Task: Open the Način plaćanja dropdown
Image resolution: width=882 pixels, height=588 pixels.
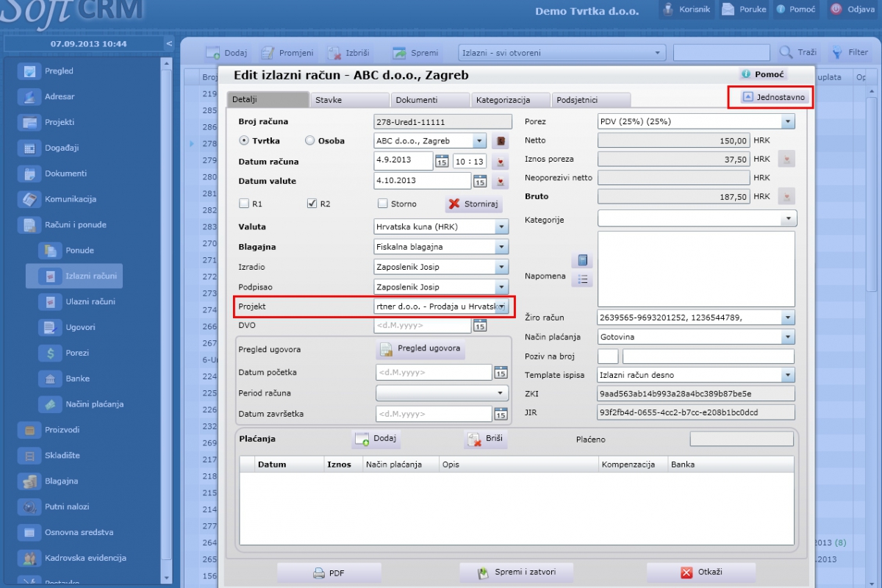Action: [x=788, y=337]
